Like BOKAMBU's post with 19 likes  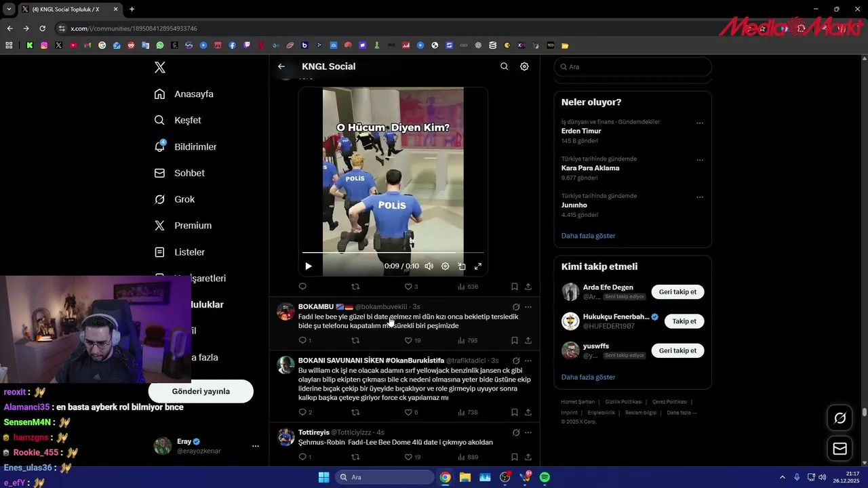[x=412, y=340]
